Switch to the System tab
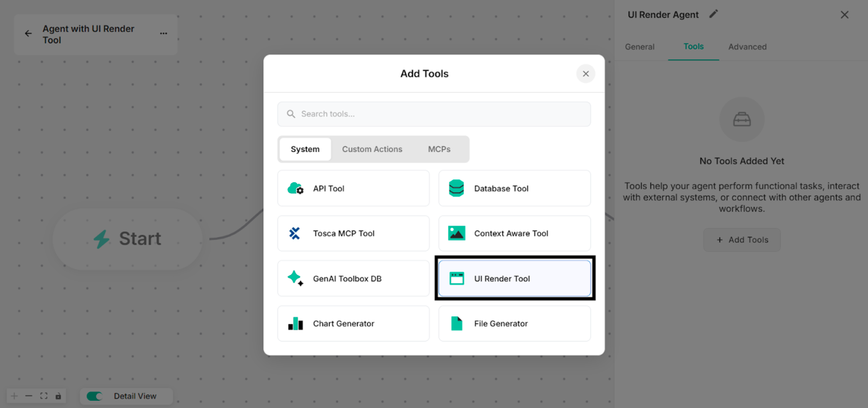 point(305,149)
